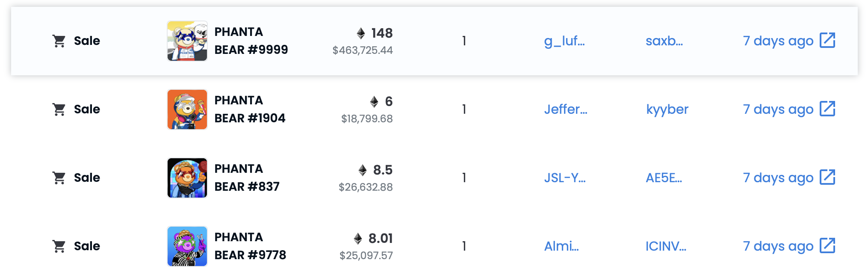Open seller profile JSL-Y...
This screenshot has width=868, height=278.
tap(564, 178)
